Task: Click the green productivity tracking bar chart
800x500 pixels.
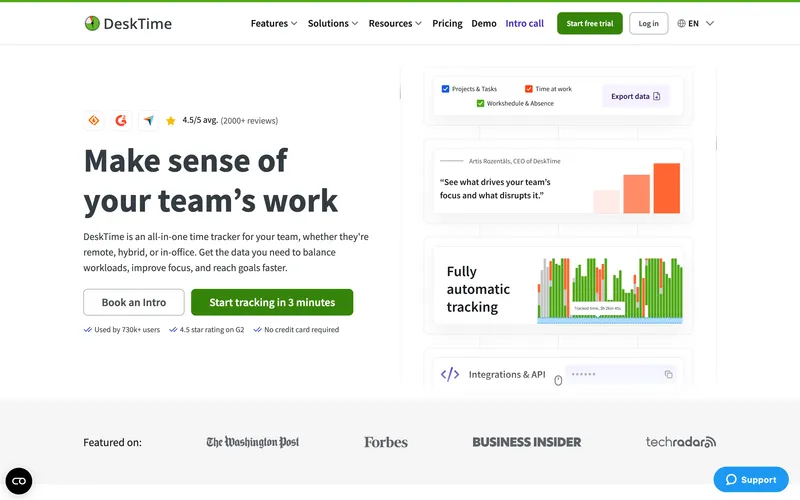Action: click(x=610, y=290)
